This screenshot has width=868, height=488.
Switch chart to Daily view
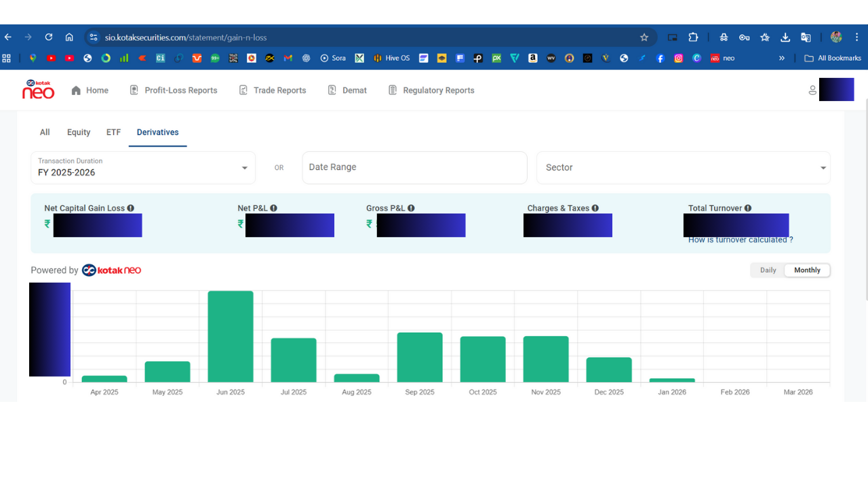point(768,270)
